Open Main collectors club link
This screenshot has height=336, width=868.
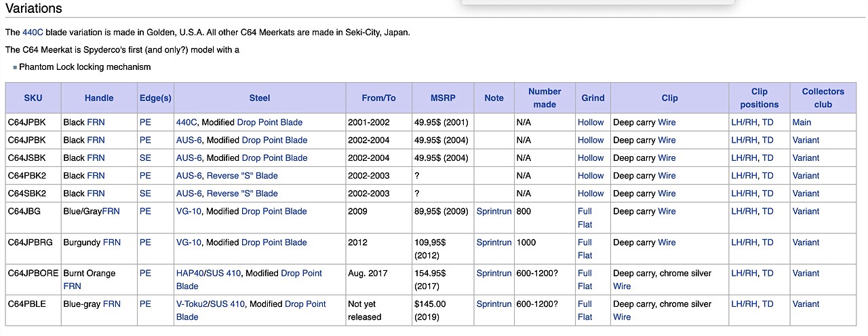pyautogui.click(x=802, y=122)
